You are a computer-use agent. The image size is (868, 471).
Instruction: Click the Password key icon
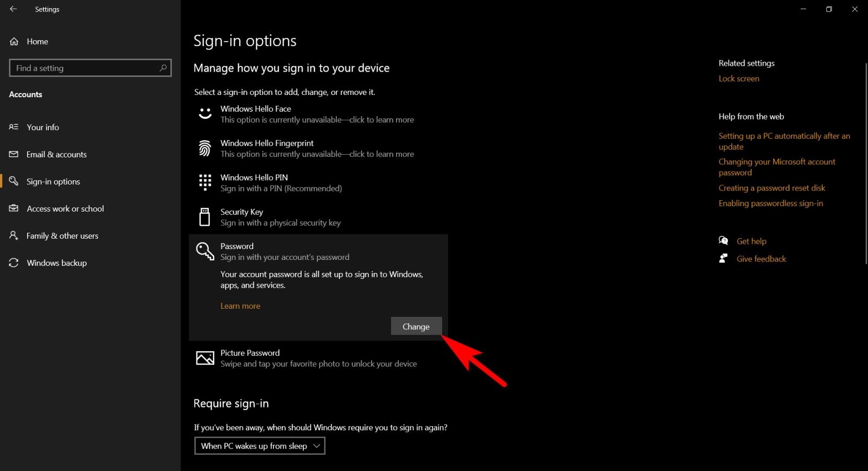click(x=205, y=251)
